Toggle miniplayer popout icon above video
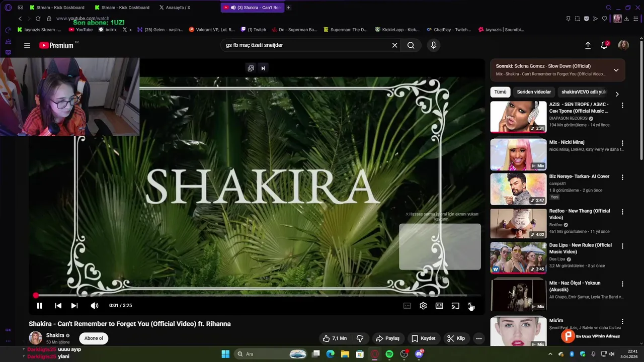This screenshot has height=362, width=644. click(251, 68)
